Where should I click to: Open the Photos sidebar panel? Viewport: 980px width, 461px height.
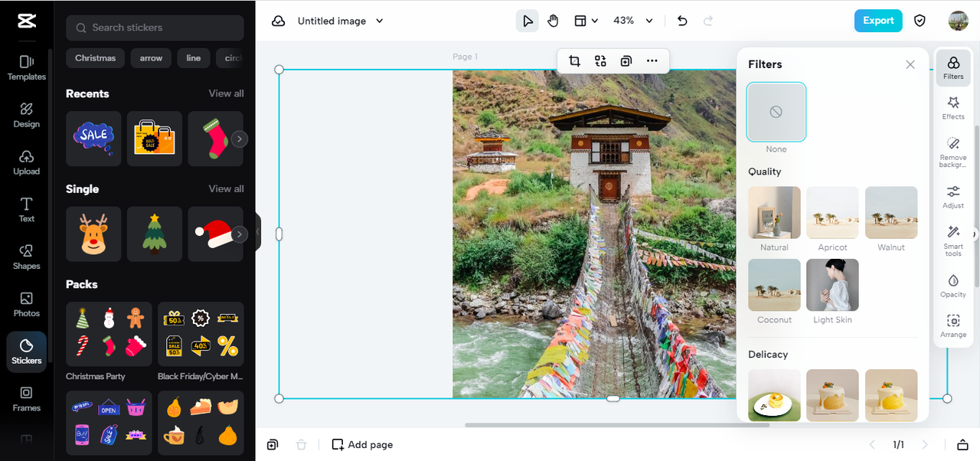click(26, 305)
